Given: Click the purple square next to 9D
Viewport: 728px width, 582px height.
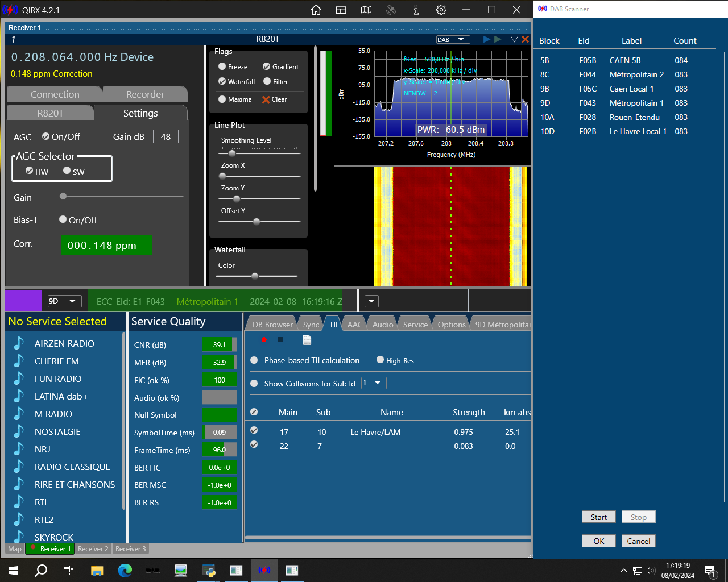Looking at the screenshot, I should (x=23, y=301).
